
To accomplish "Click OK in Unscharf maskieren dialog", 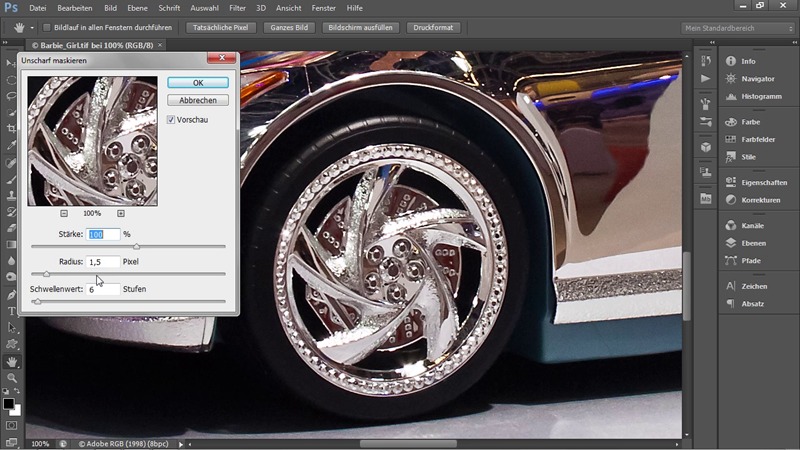I will click(x=198, y=83).
